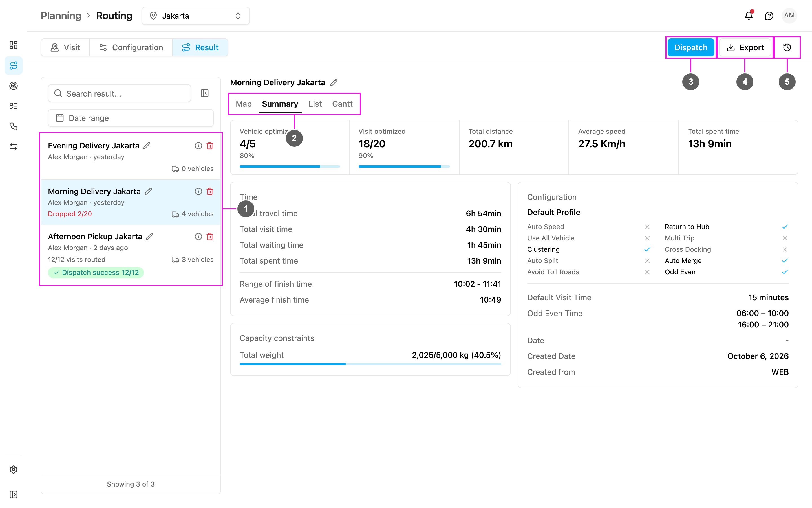Open settings gear in sidebar
This screenshot has height=508, width=812.
click(x=14, y=469)
